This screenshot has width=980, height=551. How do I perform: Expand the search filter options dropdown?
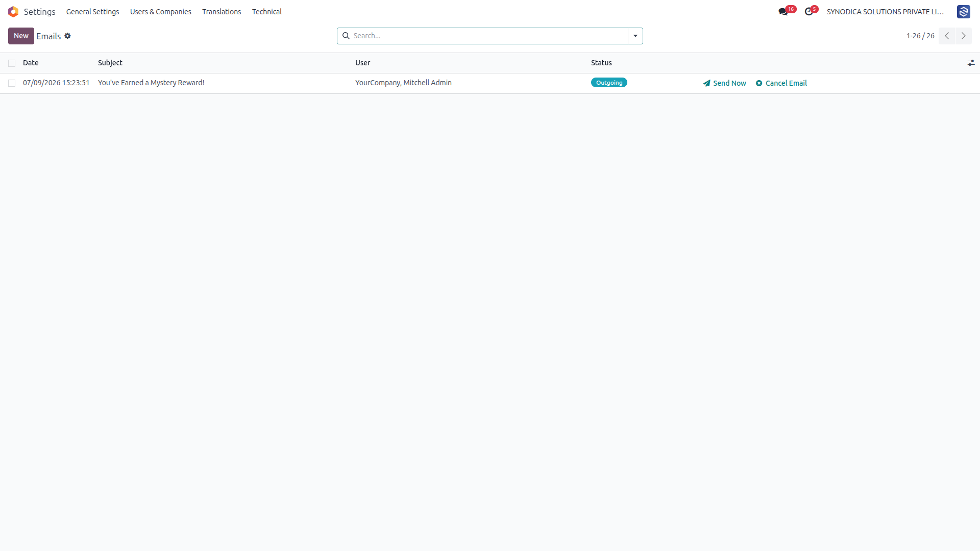tap(635, 36)
